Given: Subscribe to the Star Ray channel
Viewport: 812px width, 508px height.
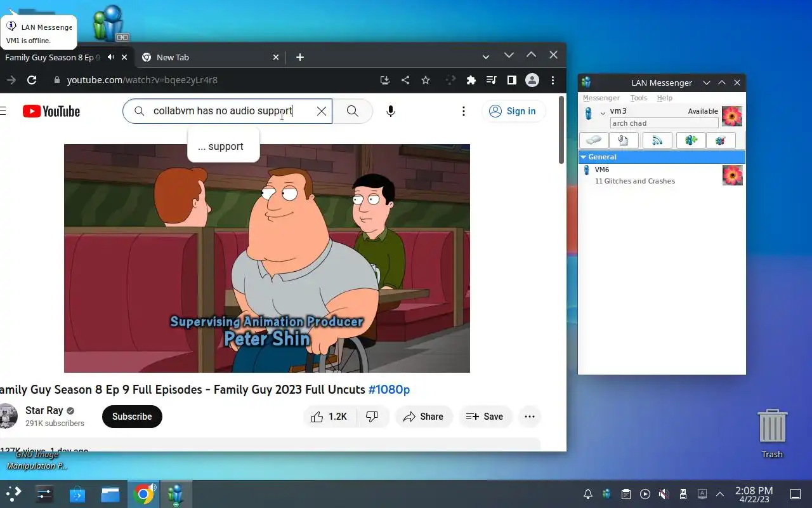Looking at the screenshot, I should coord(132,417).
